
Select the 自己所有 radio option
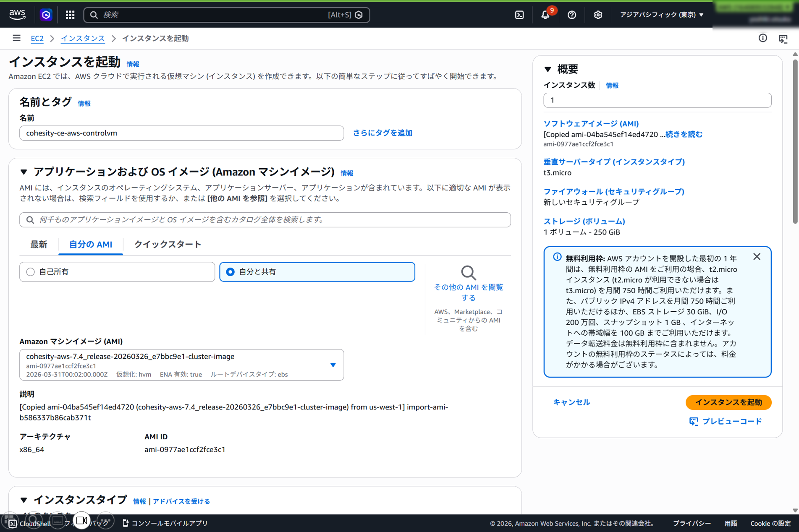click(117, 272)
